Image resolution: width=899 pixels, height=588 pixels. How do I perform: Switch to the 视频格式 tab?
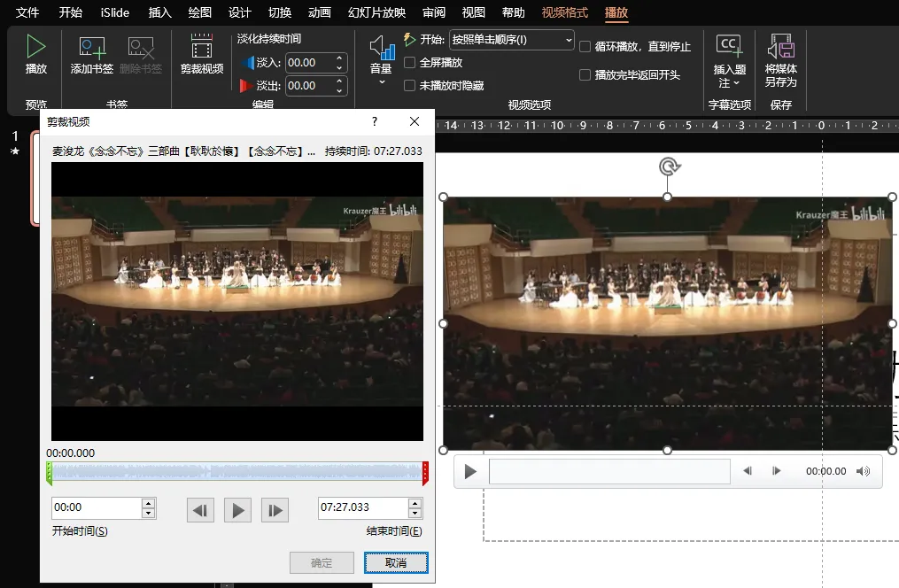click(x=565, y=12)
